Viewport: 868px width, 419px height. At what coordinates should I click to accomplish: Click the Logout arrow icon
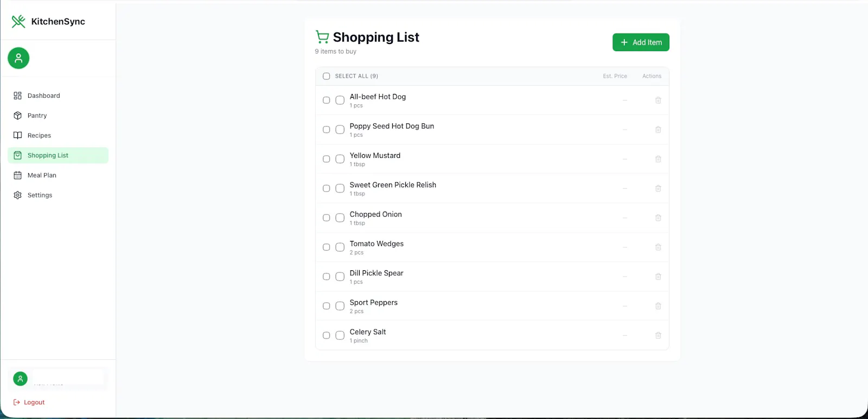coord(16,402)
